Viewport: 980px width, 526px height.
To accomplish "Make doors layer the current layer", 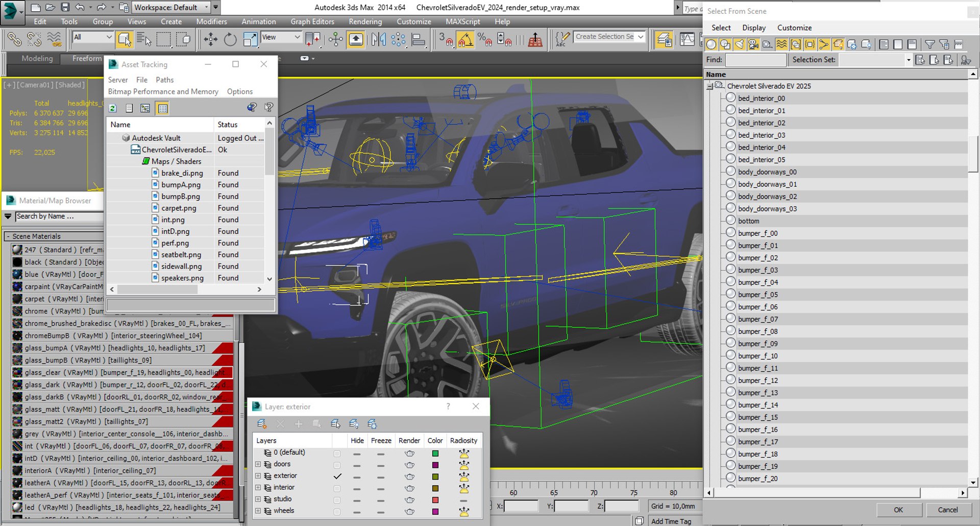I will pyautogui.click(x=337, y=465).
